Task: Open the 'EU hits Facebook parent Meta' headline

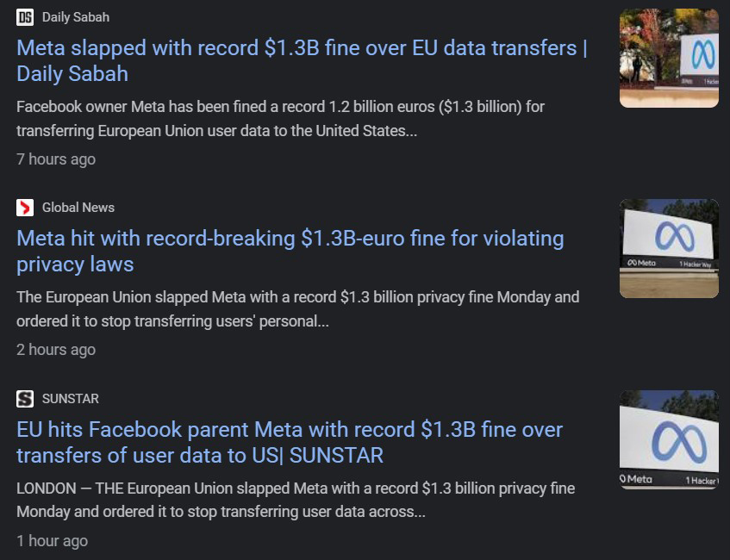Action: pos(290,442)
